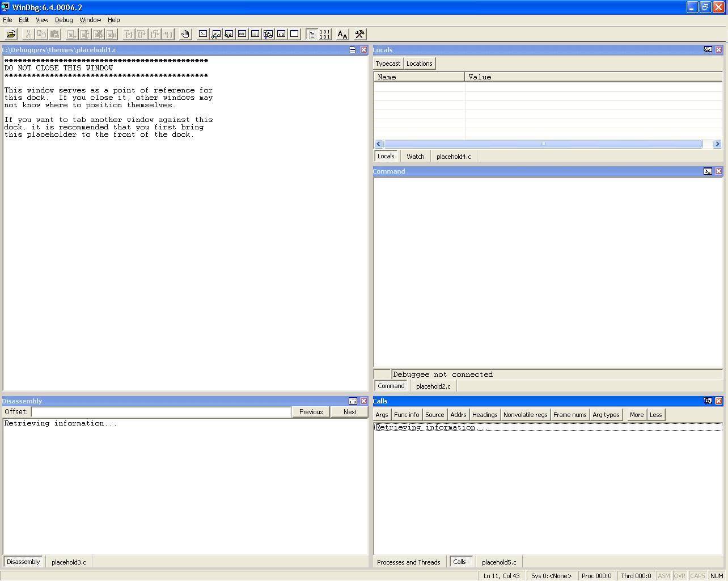Screen dimensions: 728x581
Task: Open the Debug menu
Action: (x=64, y=20)
